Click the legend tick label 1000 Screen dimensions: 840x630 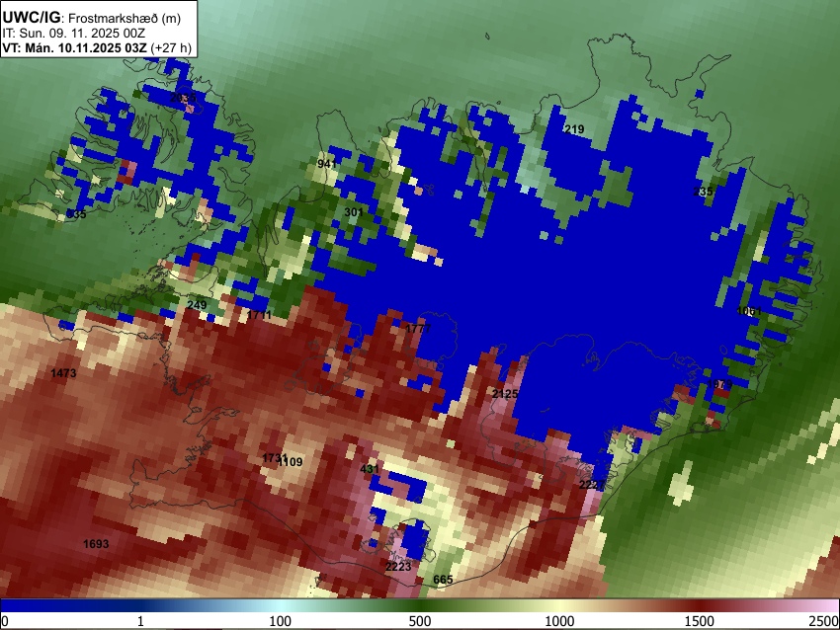pyautogui.click(x=559, y=621)
